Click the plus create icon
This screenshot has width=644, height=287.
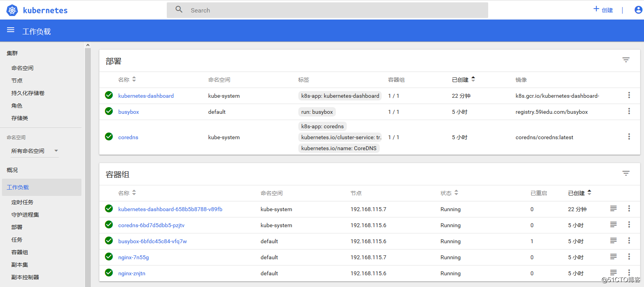pyautogui.click(x=596, y=9)
